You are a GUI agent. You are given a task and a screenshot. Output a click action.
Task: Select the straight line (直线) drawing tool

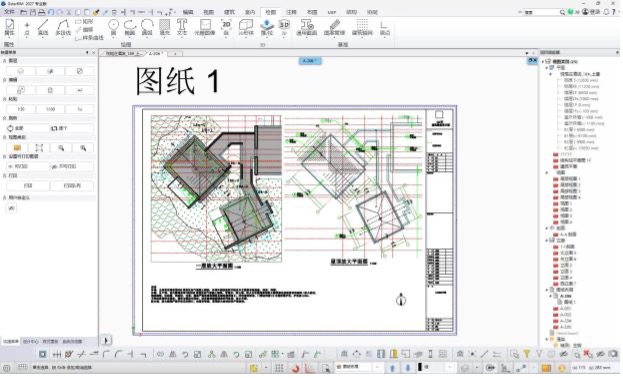point(43,27)
